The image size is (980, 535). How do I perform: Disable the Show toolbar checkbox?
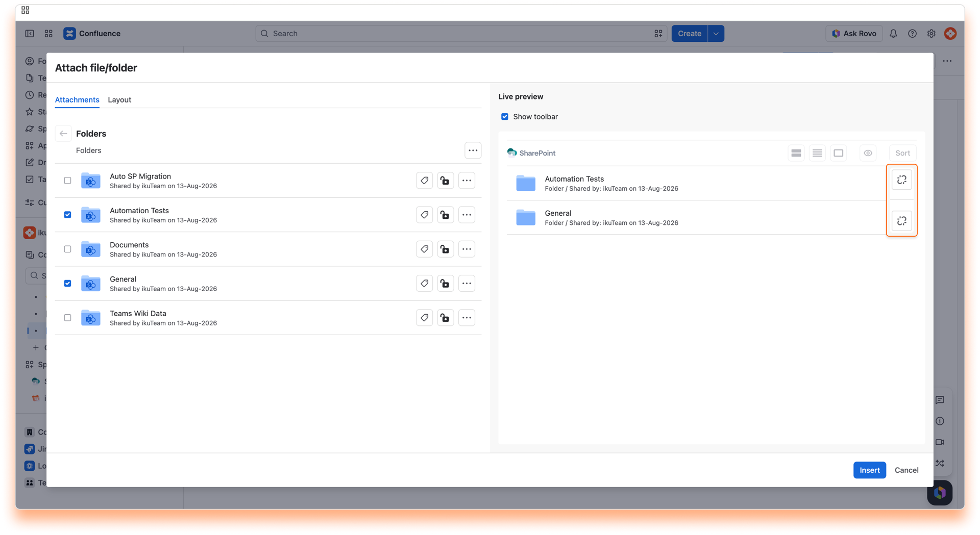505,117
